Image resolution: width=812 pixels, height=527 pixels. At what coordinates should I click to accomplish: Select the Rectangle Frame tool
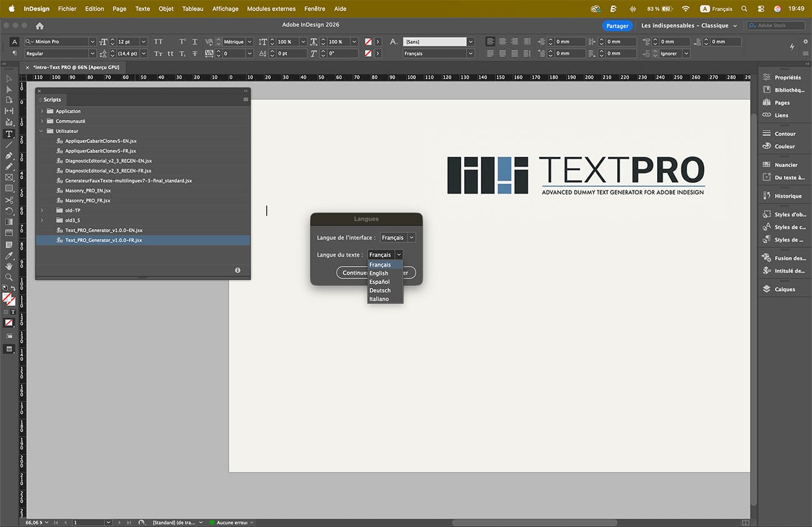[x=9, y=177]
